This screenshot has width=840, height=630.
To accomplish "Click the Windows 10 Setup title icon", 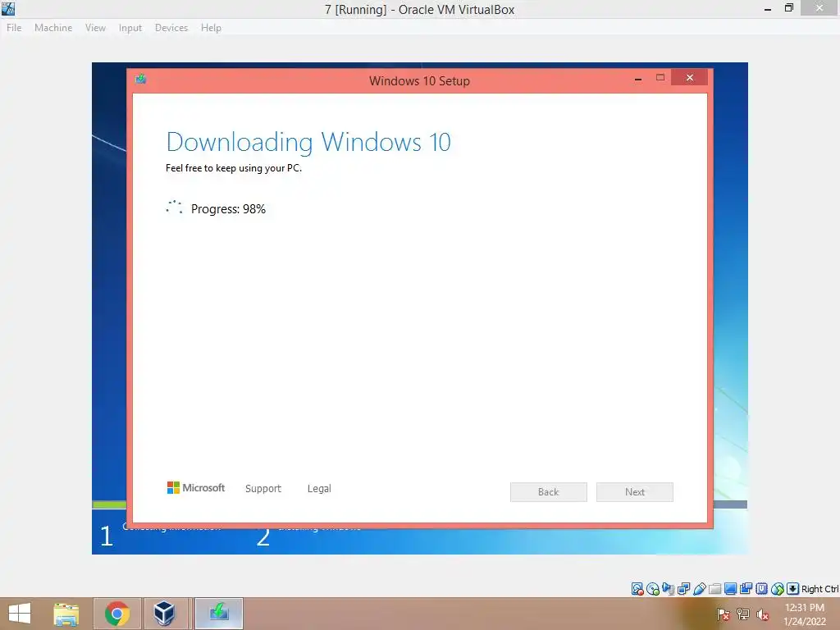I will pos(141,80).
